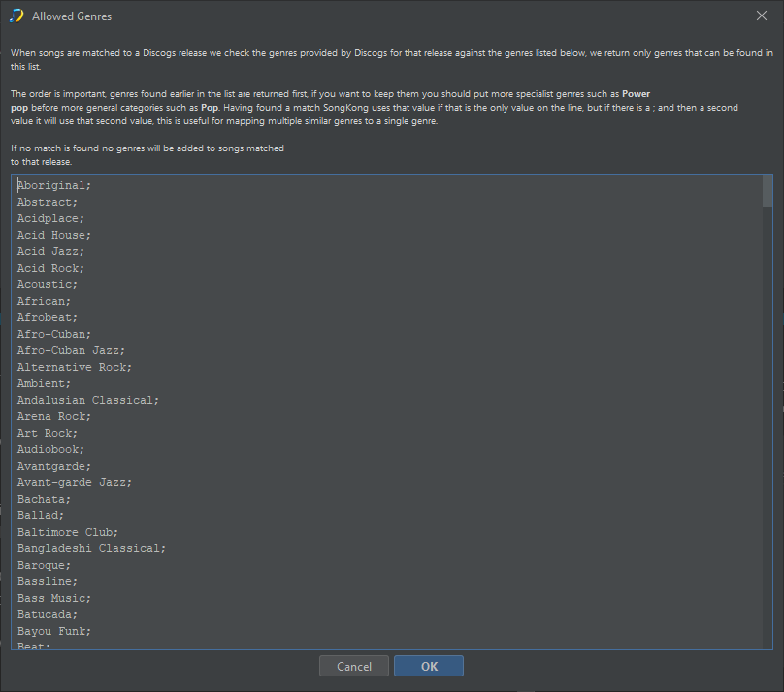Click the Baltimore Club genre entry

[68, 532]
